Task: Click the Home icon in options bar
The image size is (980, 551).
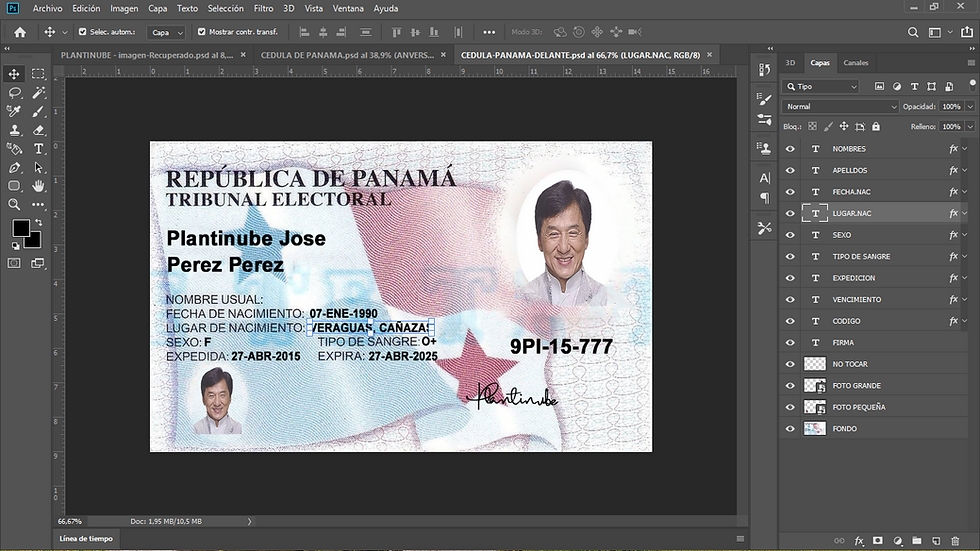Action: [x=20, y=32]
